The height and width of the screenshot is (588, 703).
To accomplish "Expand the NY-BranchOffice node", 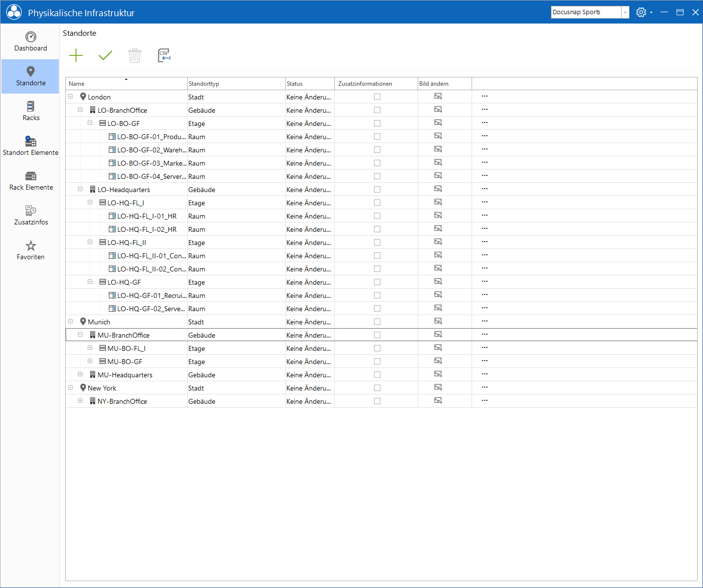I will (80, 401).
